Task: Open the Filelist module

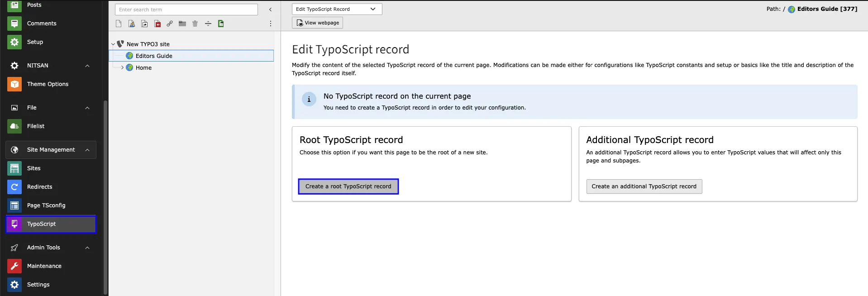Action: [51, 126]
